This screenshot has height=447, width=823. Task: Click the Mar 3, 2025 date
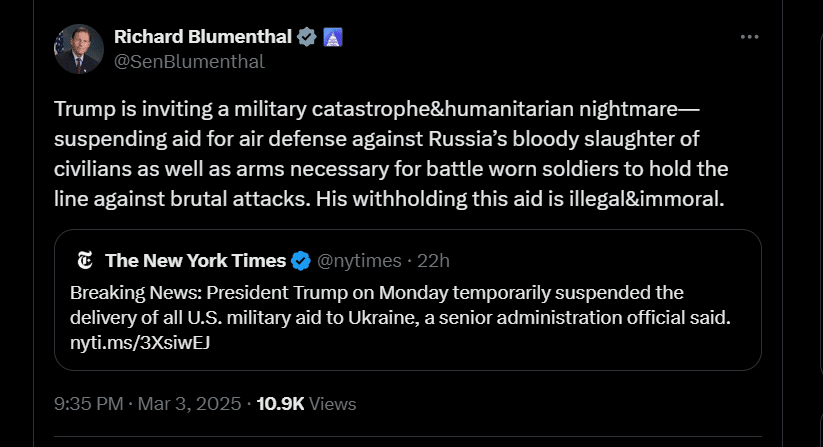click(x=192, y=404)
